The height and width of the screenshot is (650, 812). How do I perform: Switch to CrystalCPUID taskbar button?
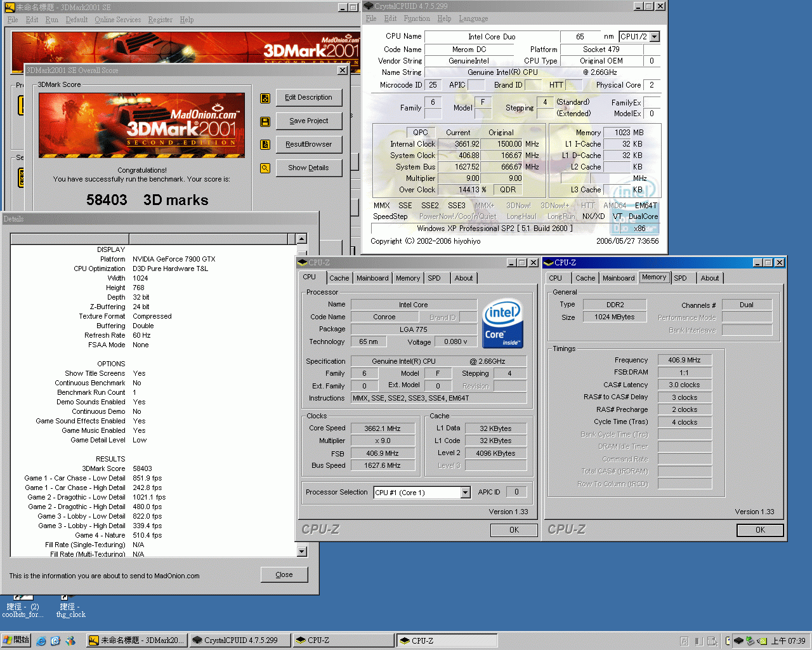(240, 640)
